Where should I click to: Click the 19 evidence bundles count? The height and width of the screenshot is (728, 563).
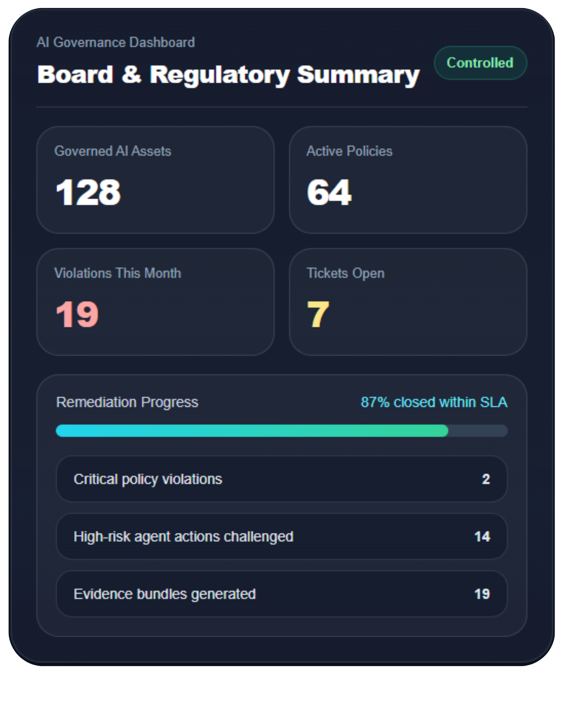(x=483, y=594)
